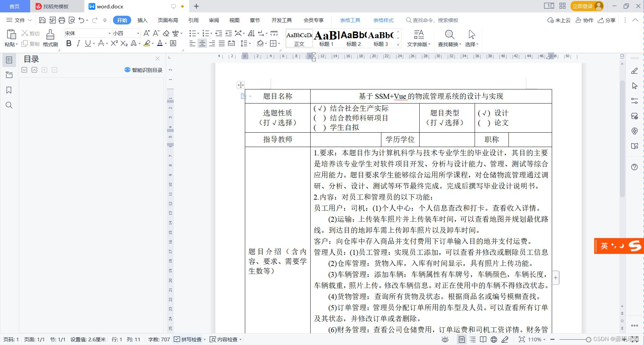
Task: Open the Find and Replace (查找替换) tool
Action: [449, 38]
